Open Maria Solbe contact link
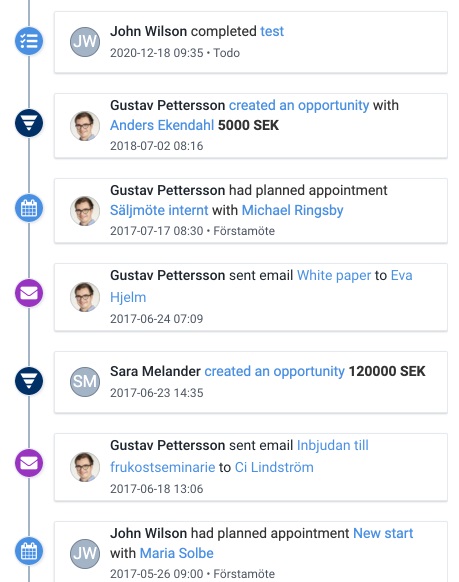This screenshot has width=459, height=582. [177, 553]
